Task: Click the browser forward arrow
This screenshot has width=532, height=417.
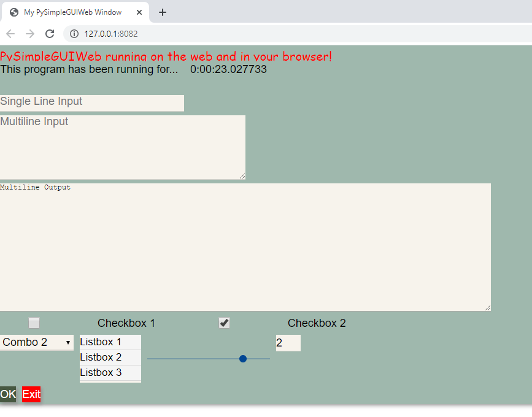Action: [x=30, y=34]
